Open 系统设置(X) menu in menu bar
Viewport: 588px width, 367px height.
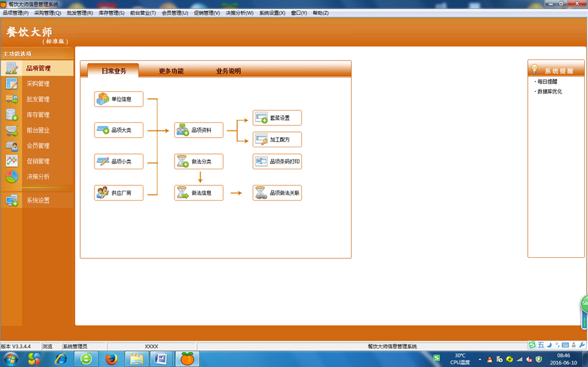pos(272,13)
